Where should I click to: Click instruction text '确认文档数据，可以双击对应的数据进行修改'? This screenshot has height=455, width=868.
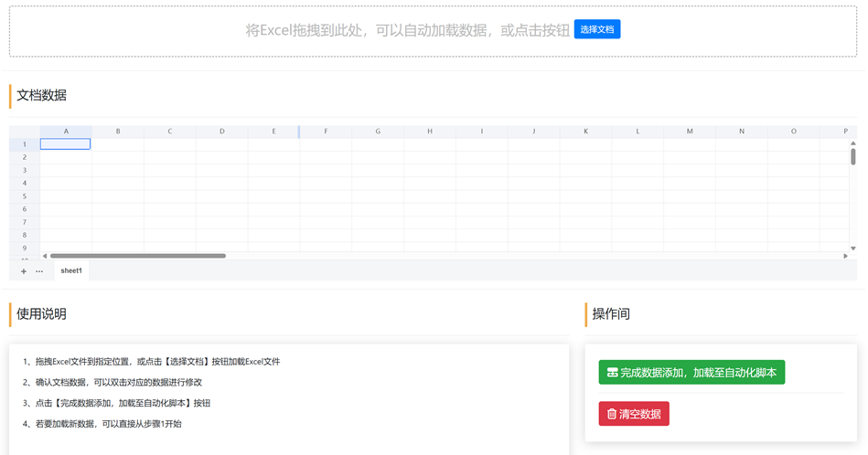point(119,382)
